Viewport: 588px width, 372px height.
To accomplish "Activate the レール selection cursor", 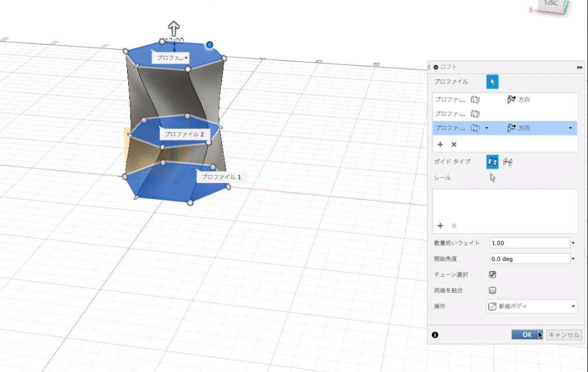I will [493, 178].
